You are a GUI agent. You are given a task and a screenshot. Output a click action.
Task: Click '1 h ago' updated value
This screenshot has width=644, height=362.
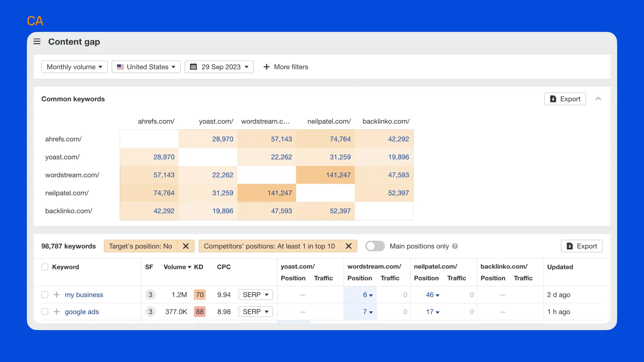558,312
